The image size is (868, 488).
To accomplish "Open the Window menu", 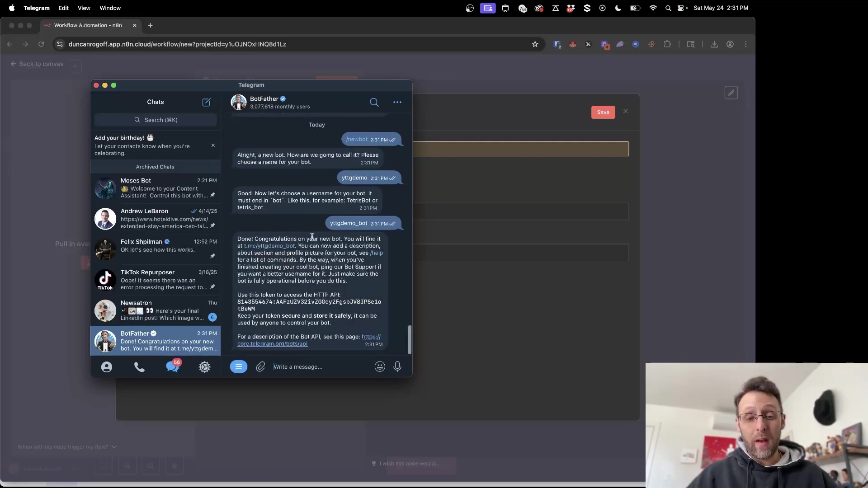I will pos(110,8).
